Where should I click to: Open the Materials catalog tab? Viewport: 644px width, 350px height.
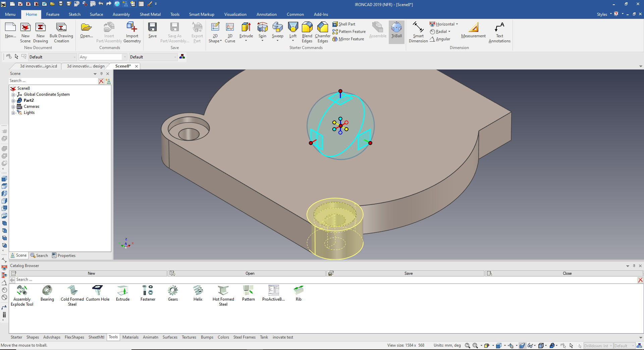[130, 337]
